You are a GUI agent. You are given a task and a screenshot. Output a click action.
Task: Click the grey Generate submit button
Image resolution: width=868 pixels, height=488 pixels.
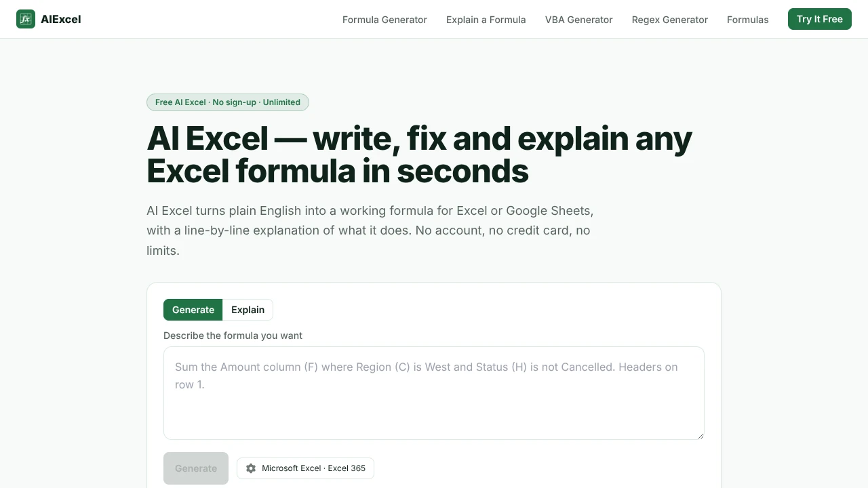(x=196, y=468)
